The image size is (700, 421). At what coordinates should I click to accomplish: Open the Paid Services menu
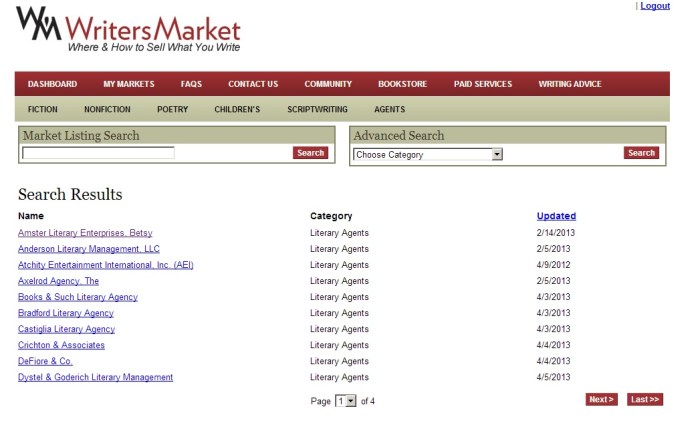pos(482,84)
